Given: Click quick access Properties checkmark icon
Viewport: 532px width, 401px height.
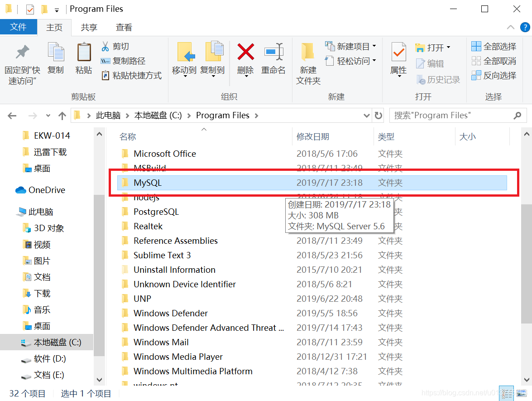Looking at the screenshot, I should (x=30, y=9).
